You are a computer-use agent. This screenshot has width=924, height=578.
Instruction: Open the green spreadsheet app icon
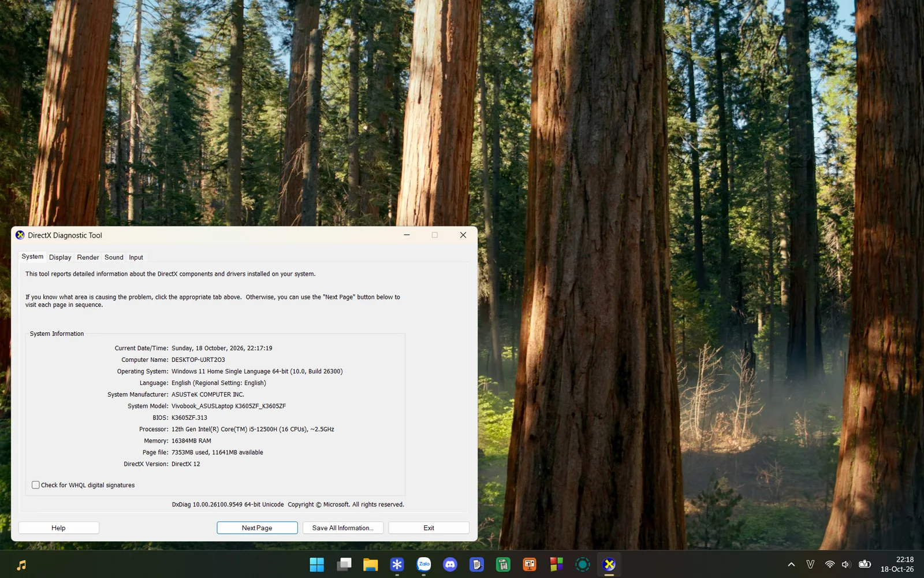click(x=504, y=565)
